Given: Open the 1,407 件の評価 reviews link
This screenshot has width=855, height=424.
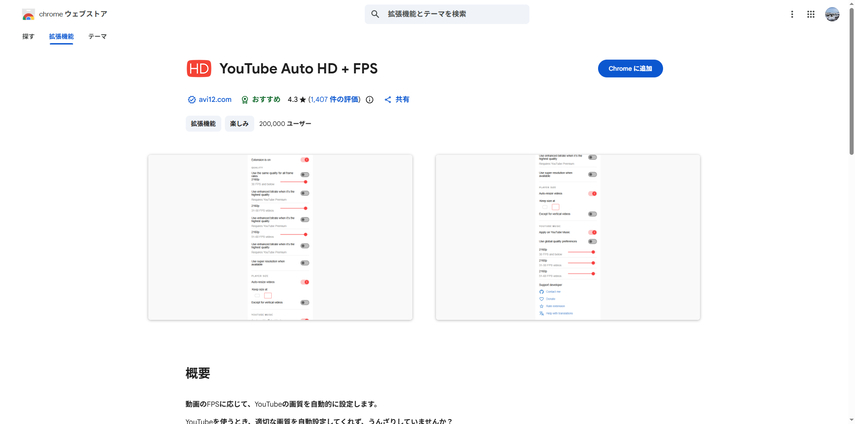Looking at the screenshot, I should coord(335,100).
